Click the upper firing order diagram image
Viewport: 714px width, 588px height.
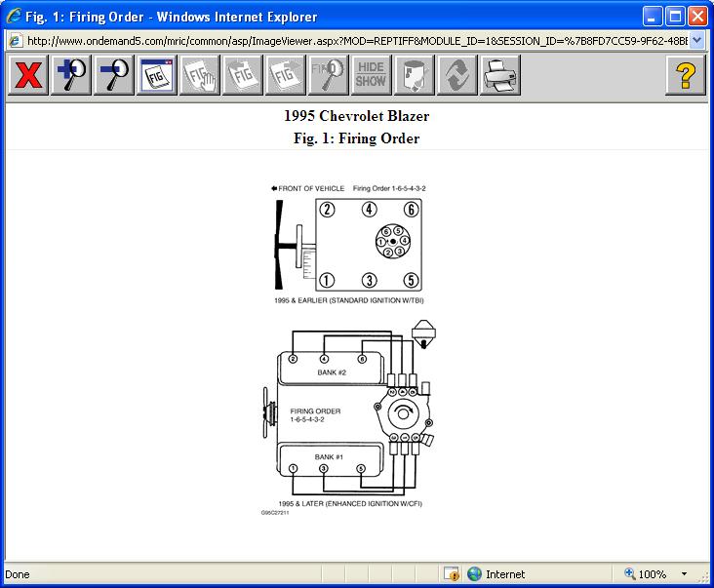(x=348, y=245)
